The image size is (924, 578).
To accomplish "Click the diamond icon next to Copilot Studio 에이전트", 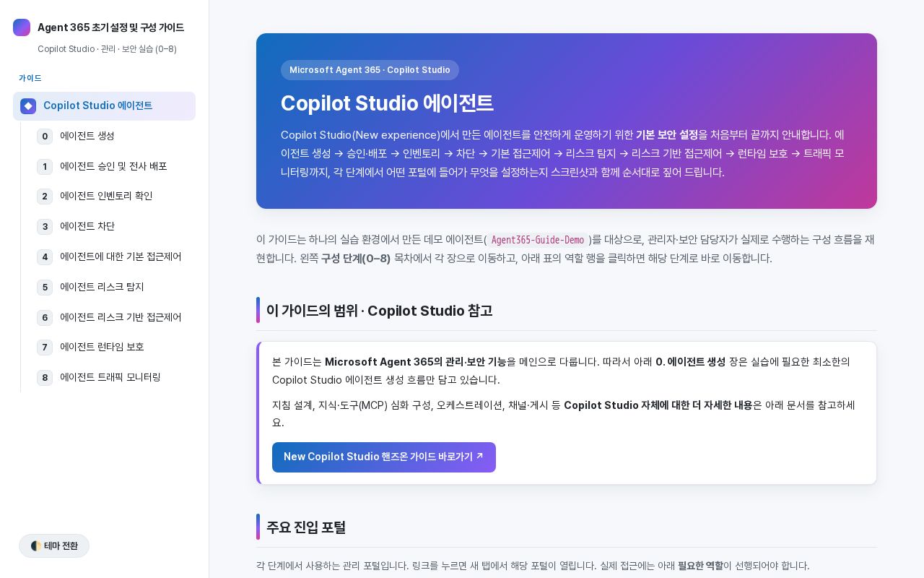I will 28,106.
